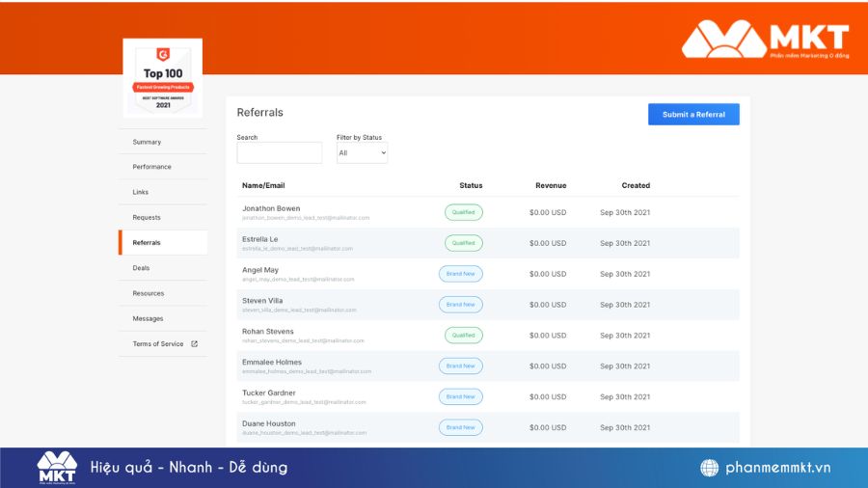Click Steven Villa's $0.00 USD revenue
This screenshot has height=488, width=868.
pyautogui.click(x=548, y=305)
